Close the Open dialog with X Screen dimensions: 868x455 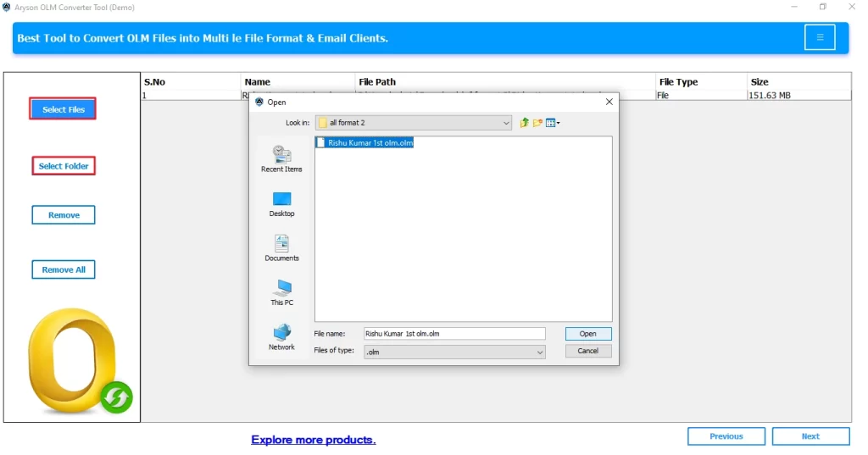point(609,102)
